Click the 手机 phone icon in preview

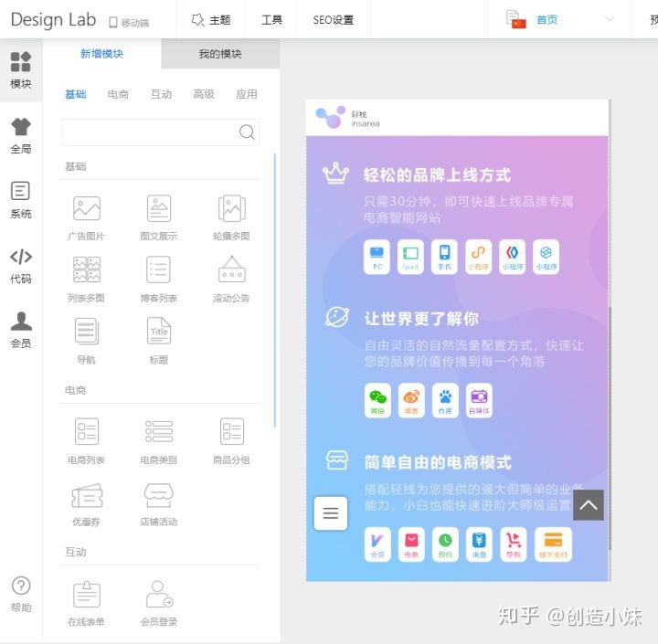point(444,257)
